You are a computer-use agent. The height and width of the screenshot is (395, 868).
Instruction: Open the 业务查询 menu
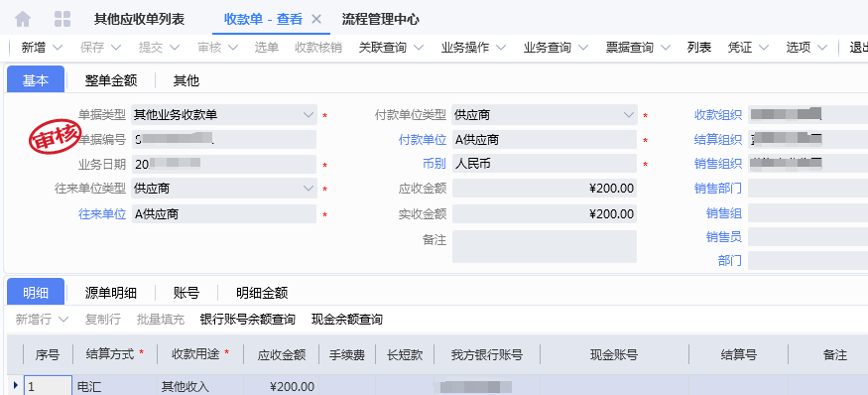click(556, 48)
